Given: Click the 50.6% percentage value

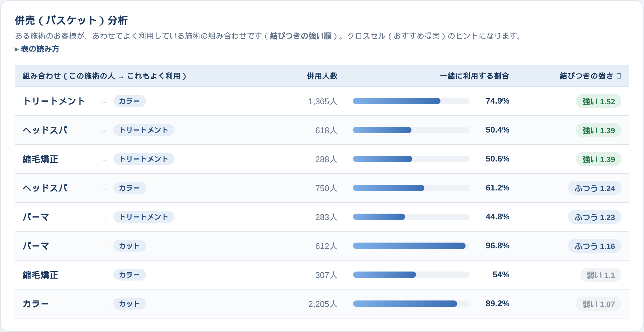Looking at the screenshot, I should pos(497,159).
